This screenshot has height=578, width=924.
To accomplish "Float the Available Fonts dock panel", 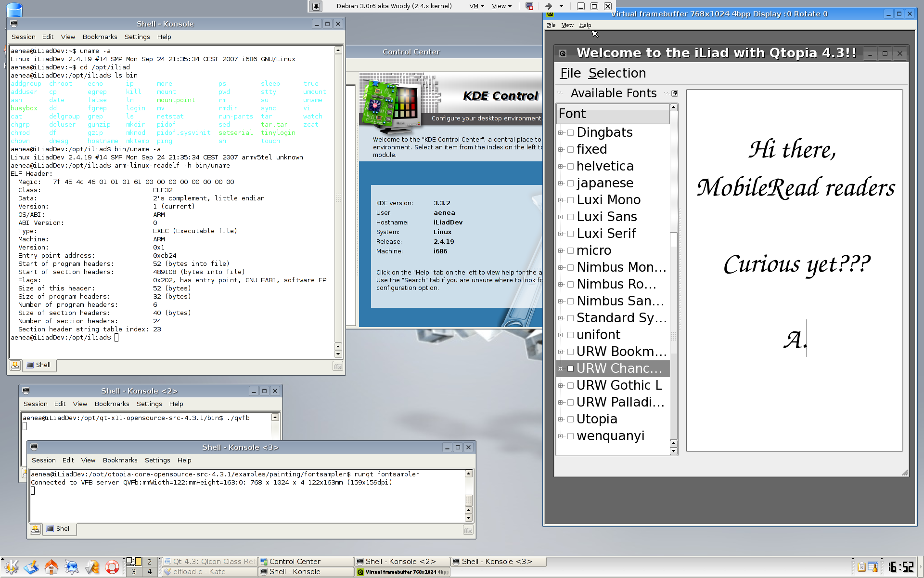I will (x=675, y=93).
